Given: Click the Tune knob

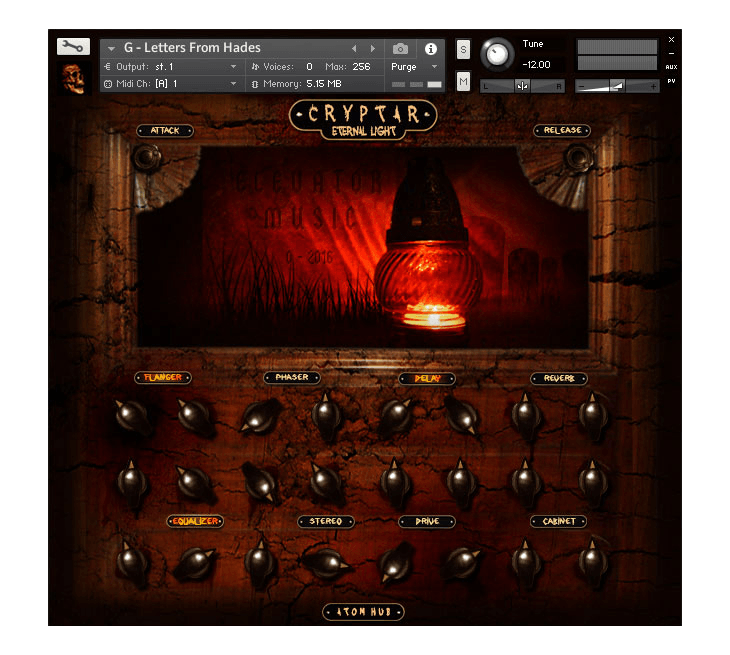Looking at the screenshot, I should point(496,54).
